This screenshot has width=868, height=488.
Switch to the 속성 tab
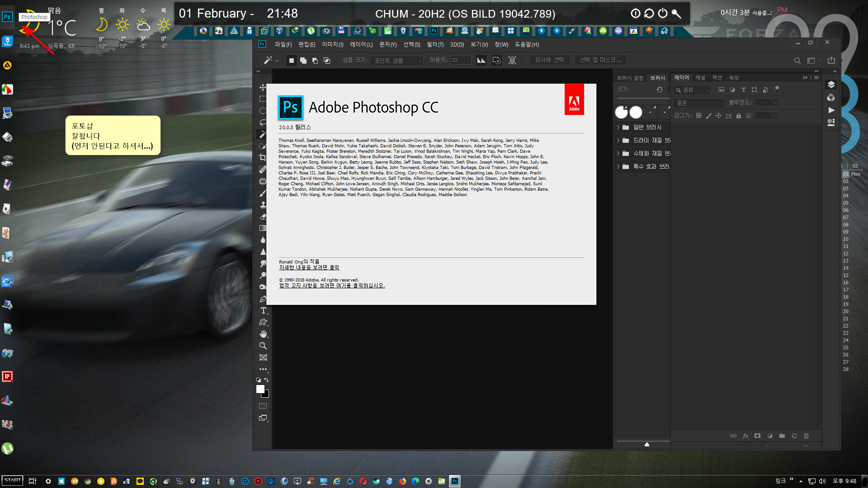click(734, 78)
